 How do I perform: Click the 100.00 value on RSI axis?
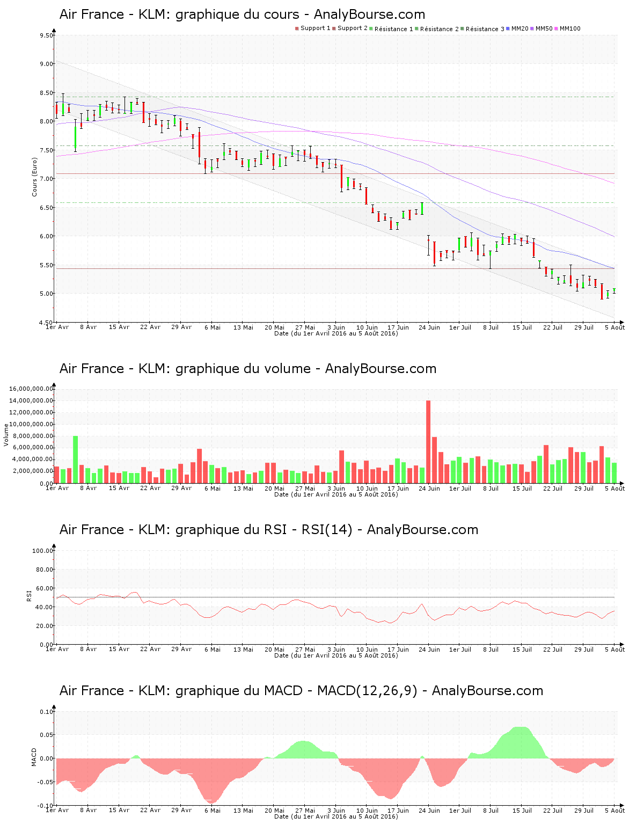coord(43,551)
